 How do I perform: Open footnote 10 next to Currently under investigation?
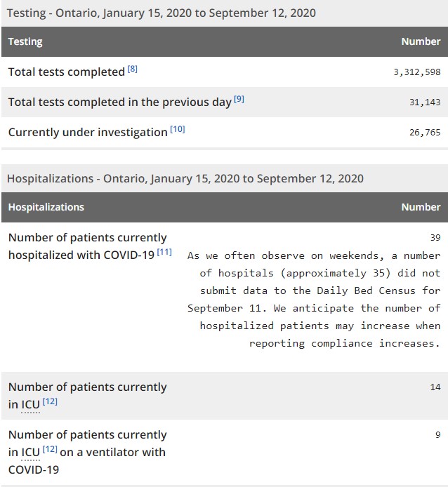[x=177, y=129]
